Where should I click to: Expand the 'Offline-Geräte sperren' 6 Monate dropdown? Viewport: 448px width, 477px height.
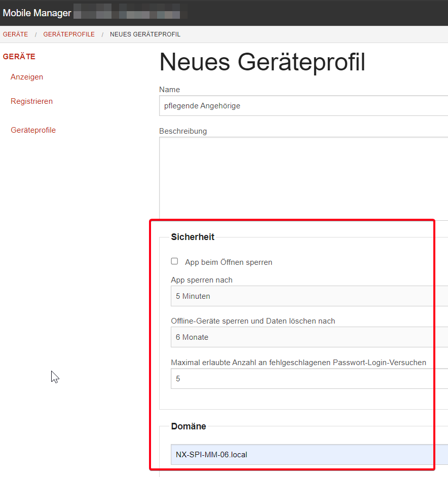[304, 337]
